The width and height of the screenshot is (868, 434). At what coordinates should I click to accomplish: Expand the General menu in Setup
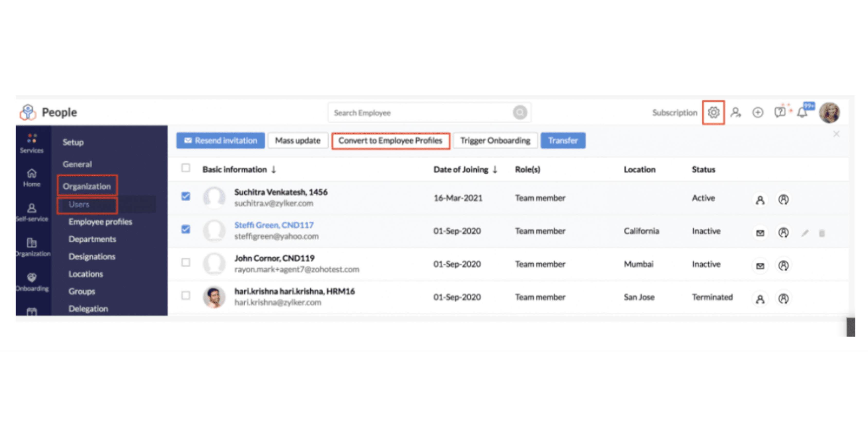[77, 164]
